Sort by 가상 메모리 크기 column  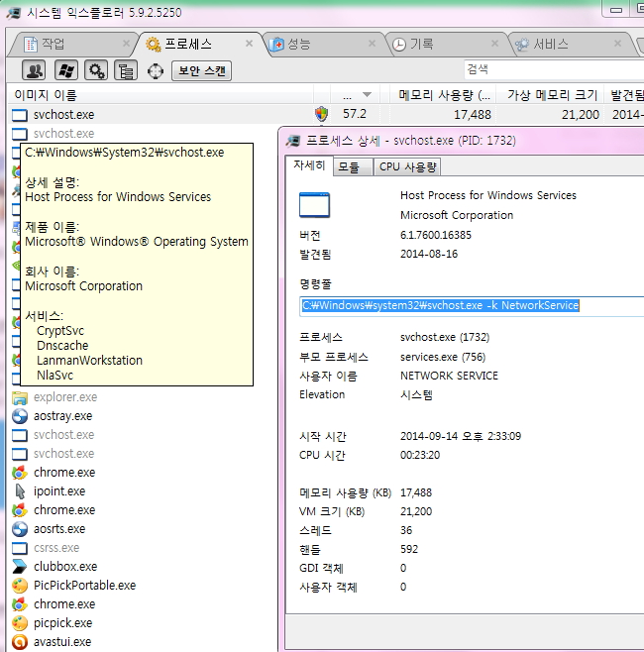[x=551, y=95]
